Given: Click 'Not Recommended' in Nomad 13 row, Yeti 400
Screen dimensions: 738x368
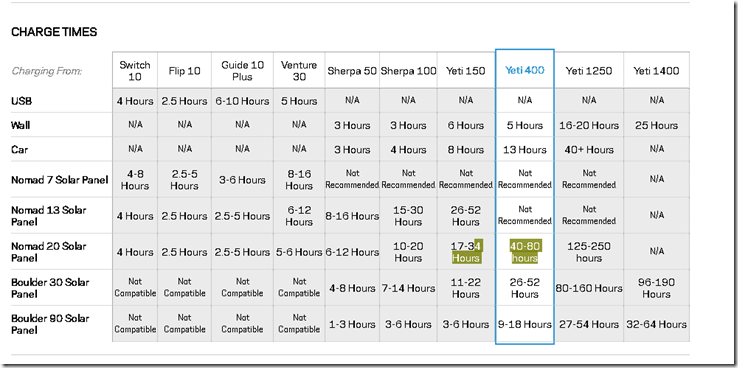Looking at the screenshot, I should coord(525,215).
